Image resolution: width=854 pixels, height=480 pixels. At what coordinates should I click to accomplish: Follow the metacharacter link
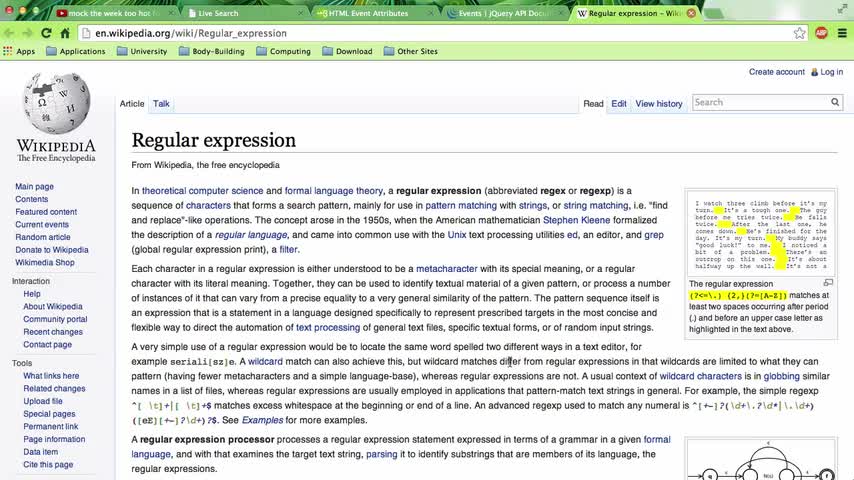point(447,269)
